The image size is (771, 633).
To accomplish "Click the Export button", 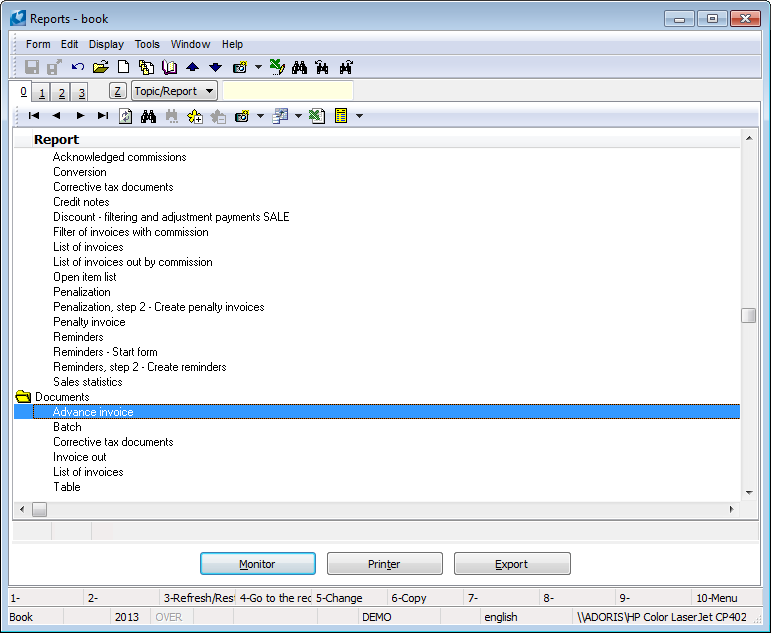I will click(x=512, y=564).
